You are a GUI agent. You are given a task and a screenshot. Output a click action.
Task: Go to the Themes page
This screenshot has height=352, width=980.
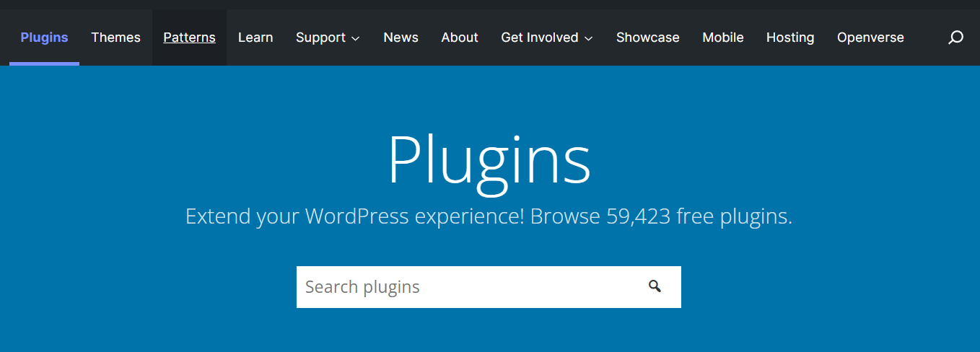coord(115,38)
